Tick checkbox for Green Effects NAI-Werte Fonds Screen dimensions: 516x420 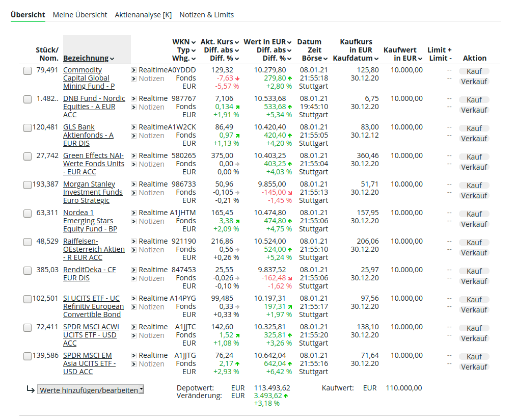click(x=28, y=156)
